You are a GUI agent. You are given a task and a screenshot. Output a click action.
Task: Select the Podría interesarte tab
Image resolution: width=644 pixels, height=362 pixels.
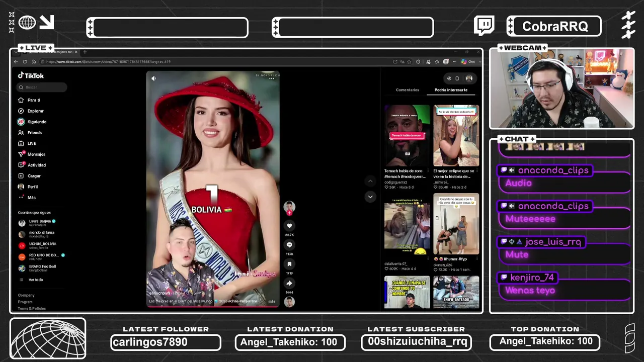tap(451, 90)
